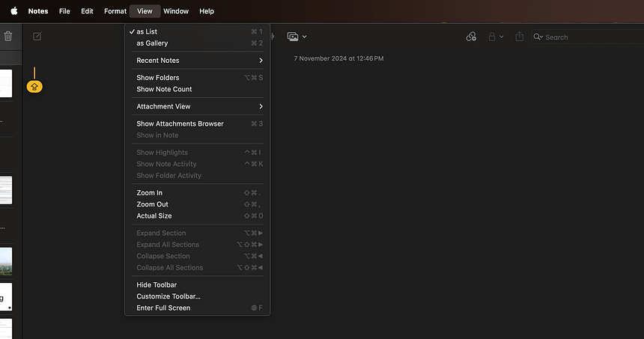The width and height of the screenshot is (644, 339).
Task: Open Customize Toolbar…
Action: coord(197,296)
